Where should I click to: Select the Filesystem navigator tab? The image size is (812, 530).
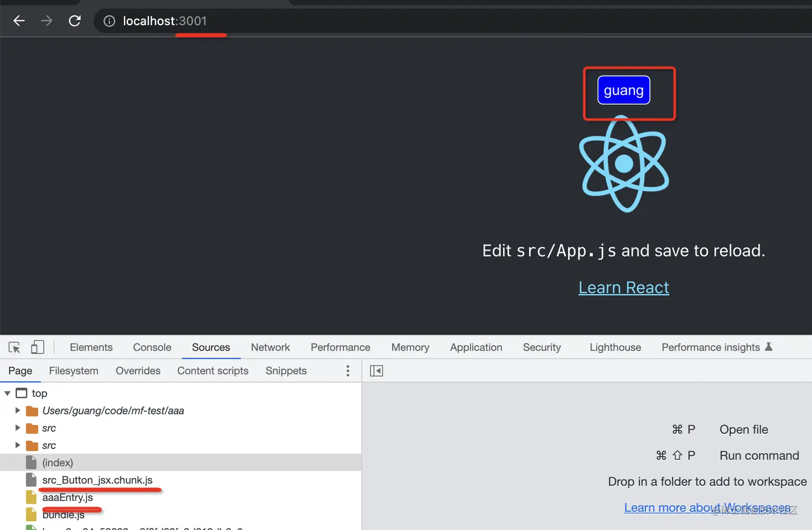coord(74,371)
